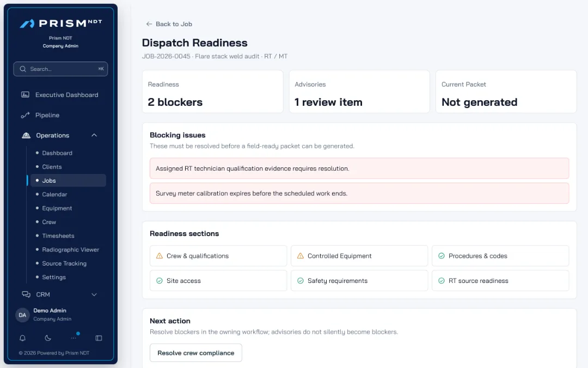Screen dimensions: 588x368
Task: Click the survey meter calibration blocker
Action: [x=359, y=194]
